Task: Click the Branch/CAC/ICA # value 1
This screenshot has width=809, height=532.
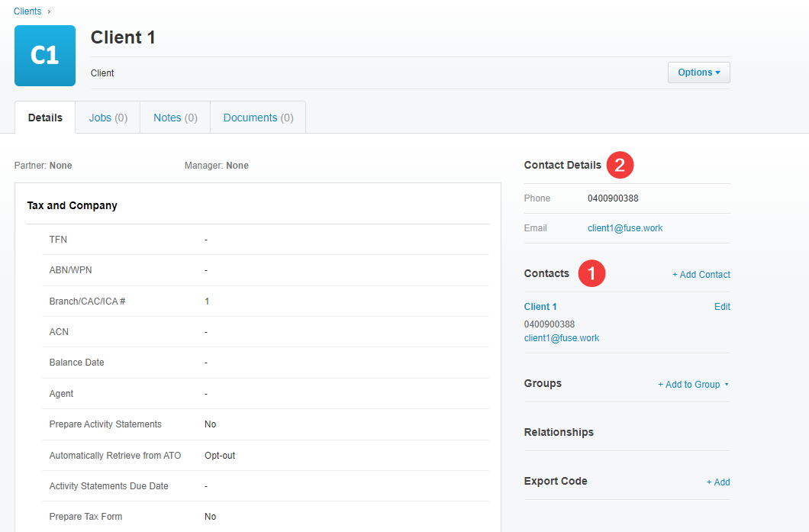Action: pyautogui.click(x=207, y=301)
